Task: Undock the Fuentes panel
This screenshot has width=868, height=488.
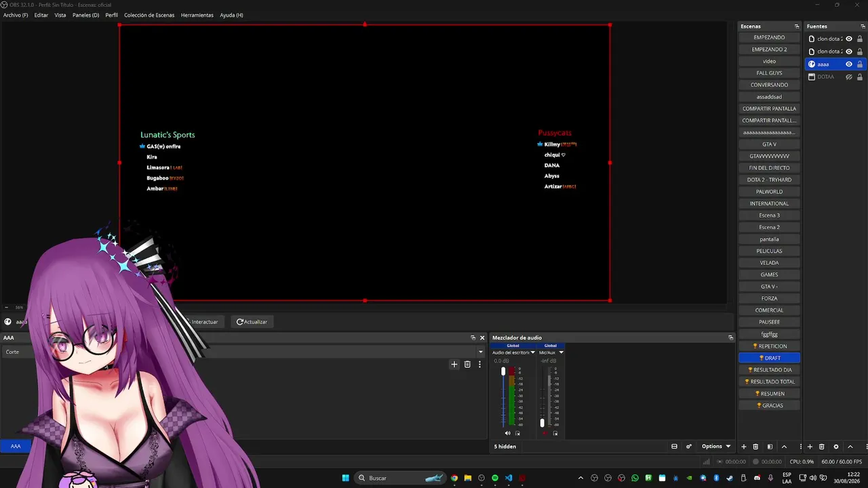Action: tap(863, 26)
